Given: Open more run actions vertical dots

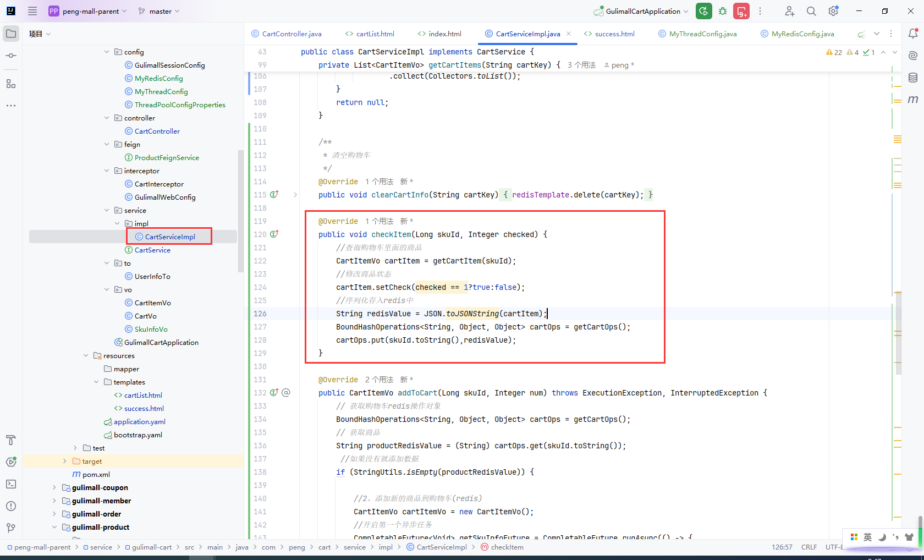Looking at the screenshot, I should coord(760,11).
